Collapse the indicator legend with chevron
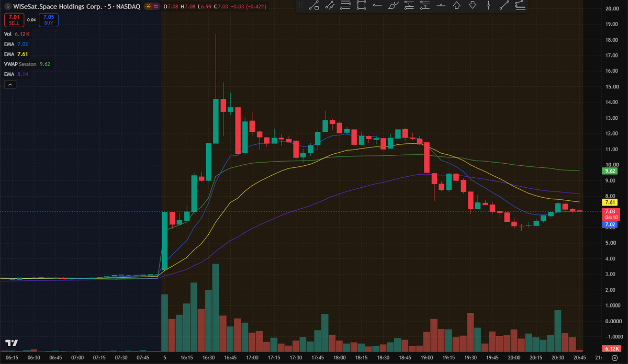 coord(9,84)
